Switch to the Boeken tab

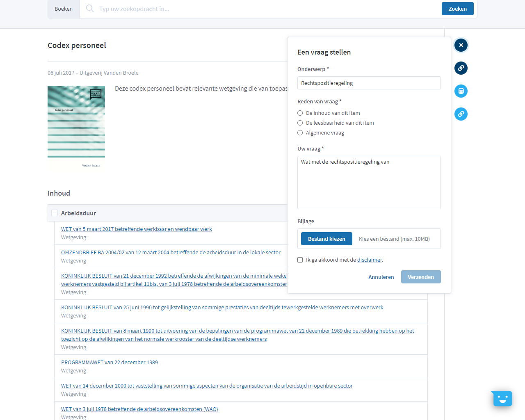63,8
